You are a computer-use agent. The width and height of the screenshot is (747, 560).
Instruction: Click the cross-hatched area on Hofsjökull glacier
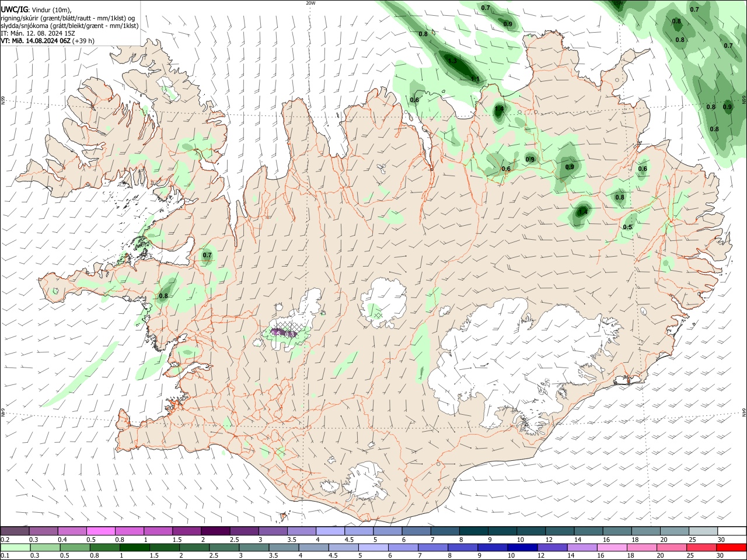coord(378,315)
